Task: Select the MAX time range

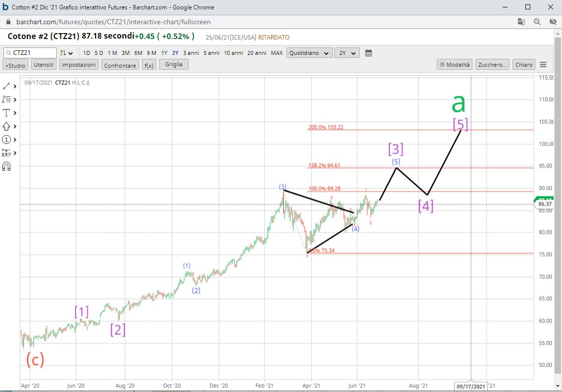Action: tap(277, 53)
